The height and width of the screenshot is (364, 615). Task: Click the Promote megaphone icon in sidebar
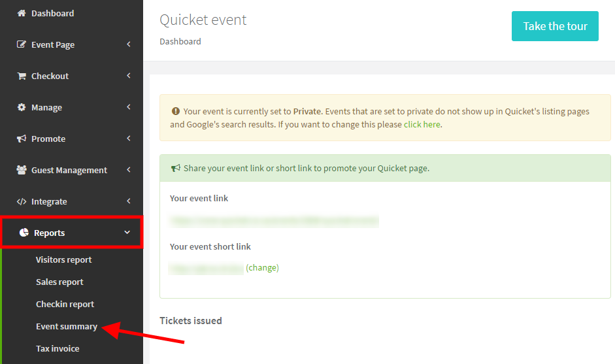point(22,139)
